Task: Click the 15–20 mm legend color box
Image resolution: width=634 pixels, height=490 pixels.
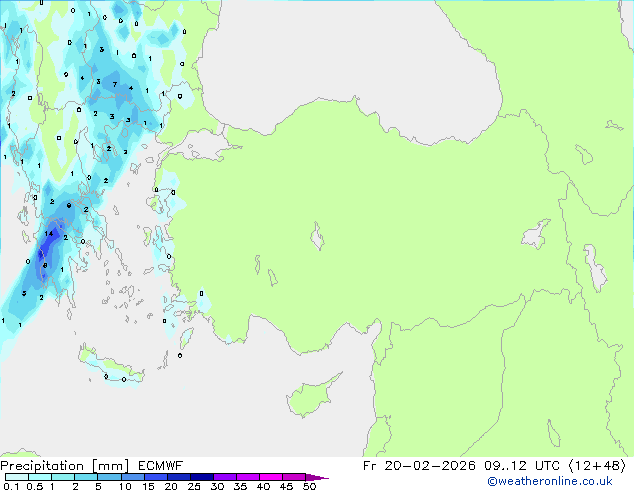Action: pos(155,477)
